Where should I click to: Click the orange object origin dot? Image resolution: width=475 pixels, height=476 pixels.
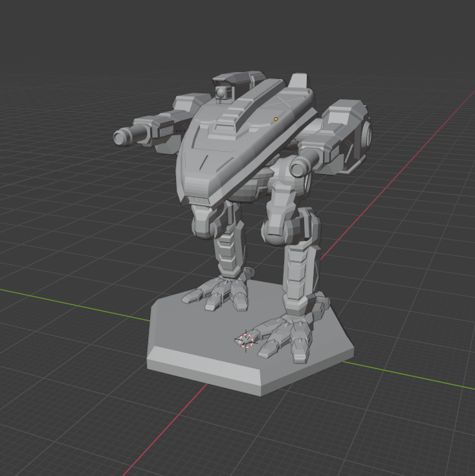[x=276, y=119]
